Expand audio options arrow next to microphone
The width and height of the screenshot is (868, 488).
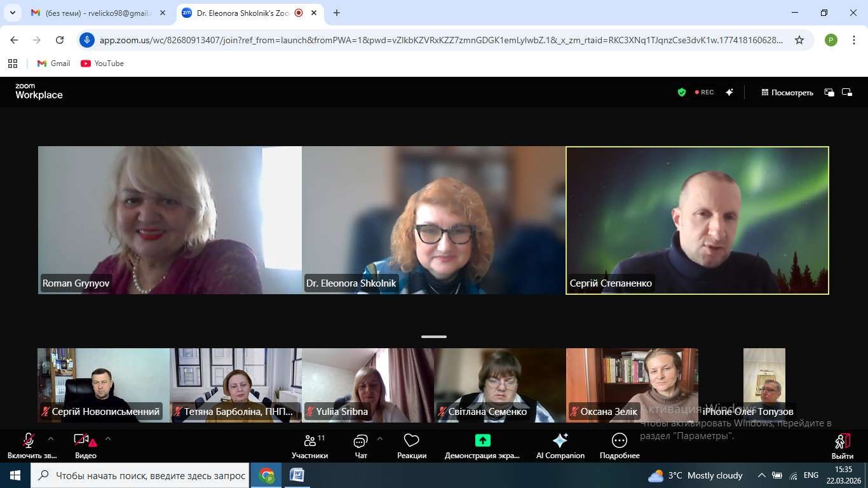(x=51, y=438)
